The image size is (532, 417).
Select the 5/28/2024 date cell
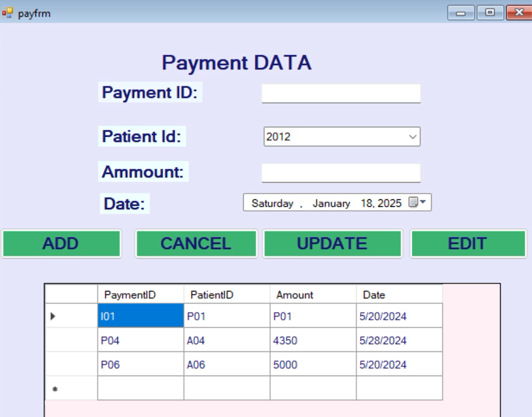pyautogui.click(x=399, y=340)
